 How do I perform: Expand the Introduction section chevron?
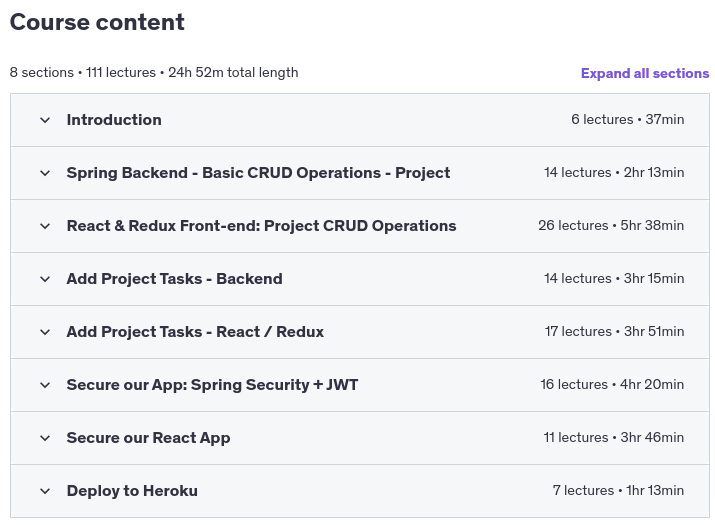(45, 120)
